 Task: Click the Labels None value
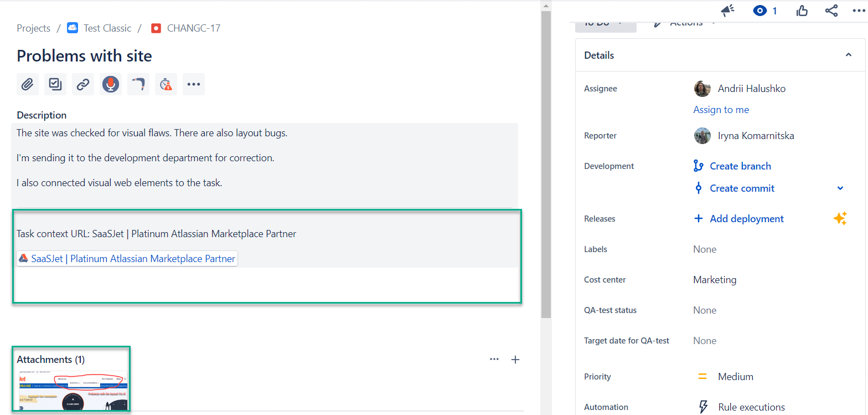(705, 249)
